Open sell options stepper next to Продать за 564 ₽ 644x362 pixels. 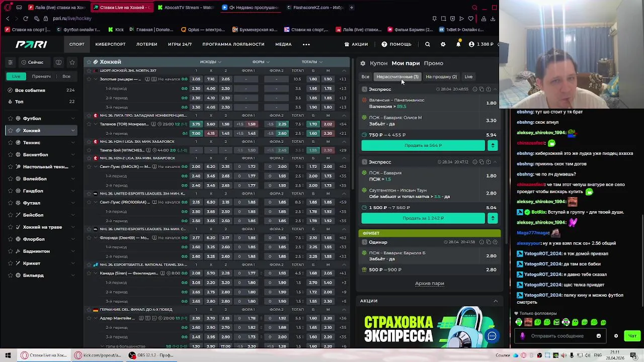(x=493, y=145)
